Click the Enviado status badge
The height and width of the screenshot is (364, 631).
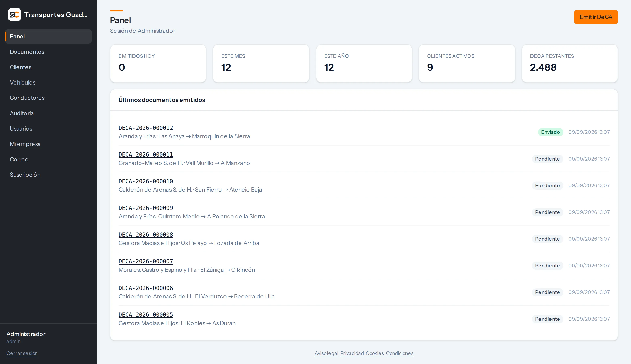pyautogui.click(x=551, y=132)
